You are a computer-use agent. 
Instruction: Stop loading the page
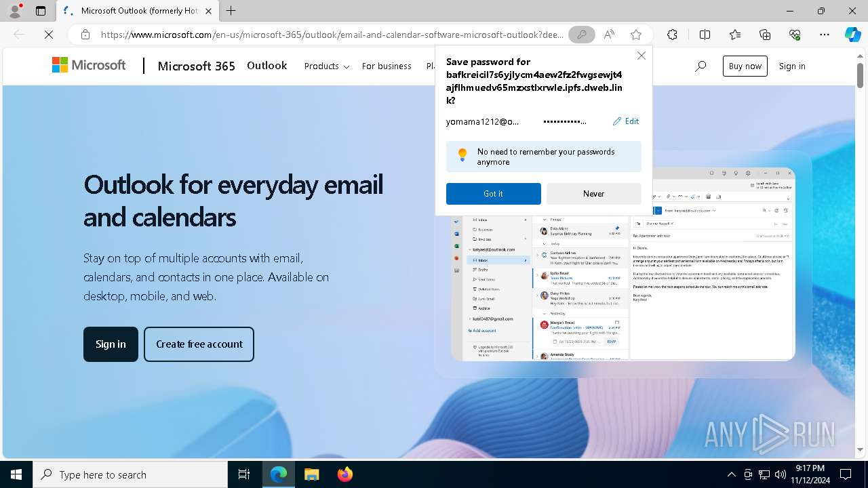coord(49,35)
